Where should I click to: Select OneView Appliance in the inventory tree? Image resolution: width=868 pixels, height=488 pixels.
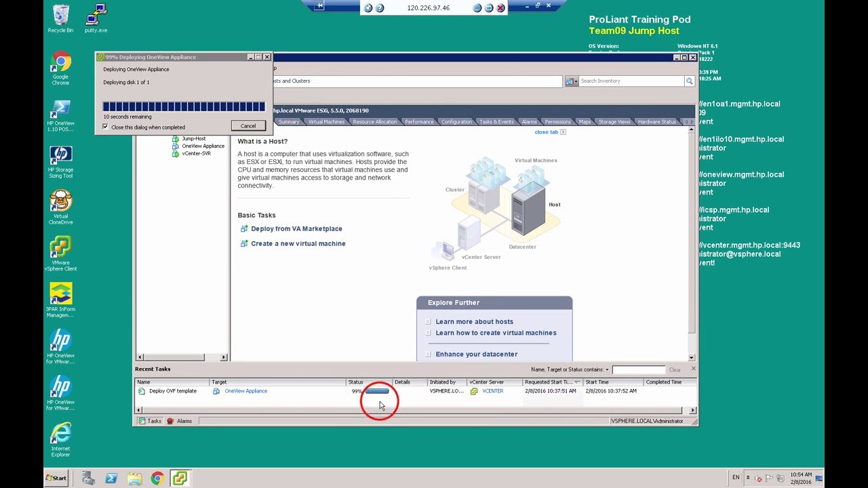point(203,146)
